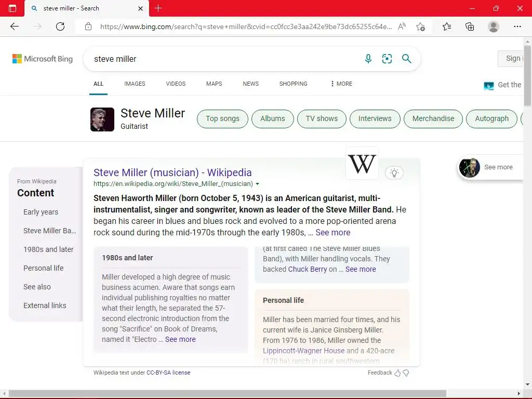Click the horizontal scrollbar thumb

(228, 394)
